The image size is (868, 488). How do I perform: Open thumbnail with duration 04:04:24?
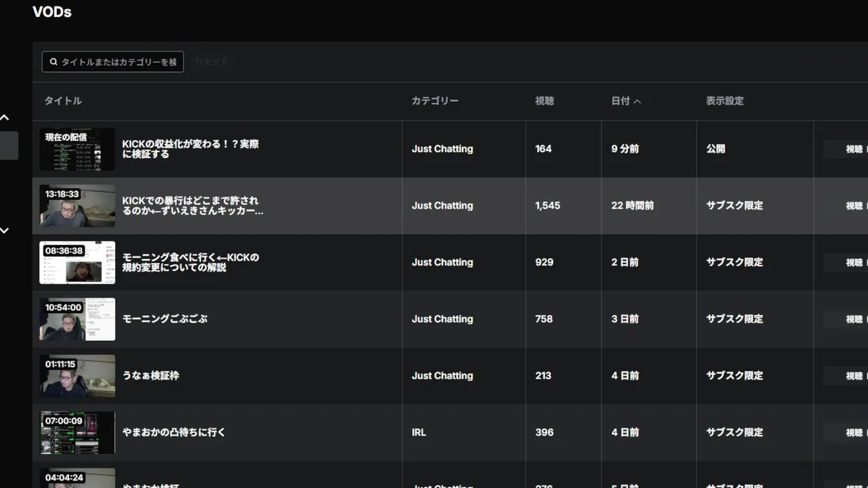[x=77, y=478]
